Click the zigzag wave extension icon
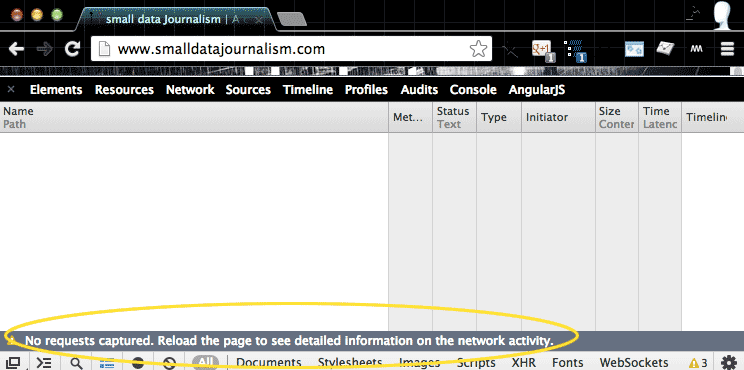The height and width of the screenshot is (370, 744). (x=696, y=48)
